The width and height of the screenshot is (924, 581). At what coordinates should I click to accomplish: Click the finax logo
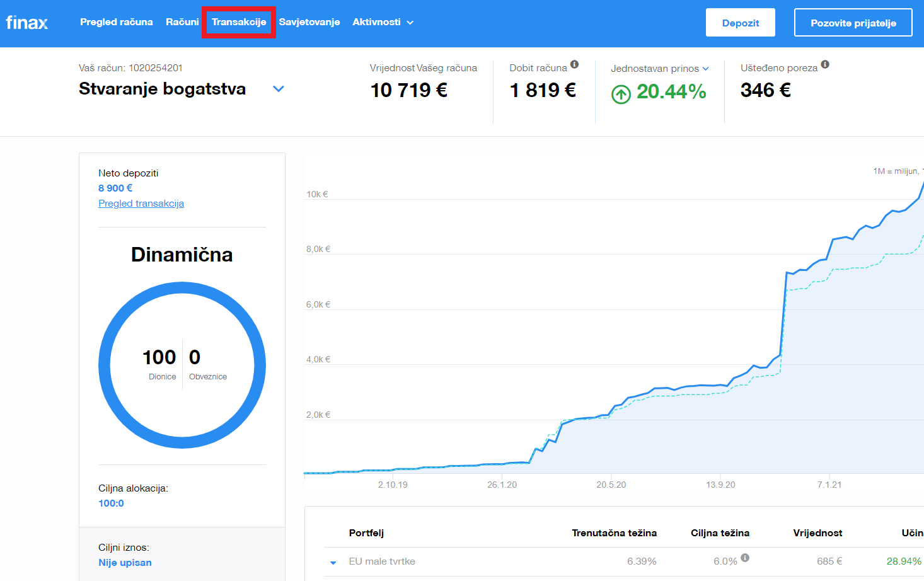pyautogui.click(x=27, y=23)
